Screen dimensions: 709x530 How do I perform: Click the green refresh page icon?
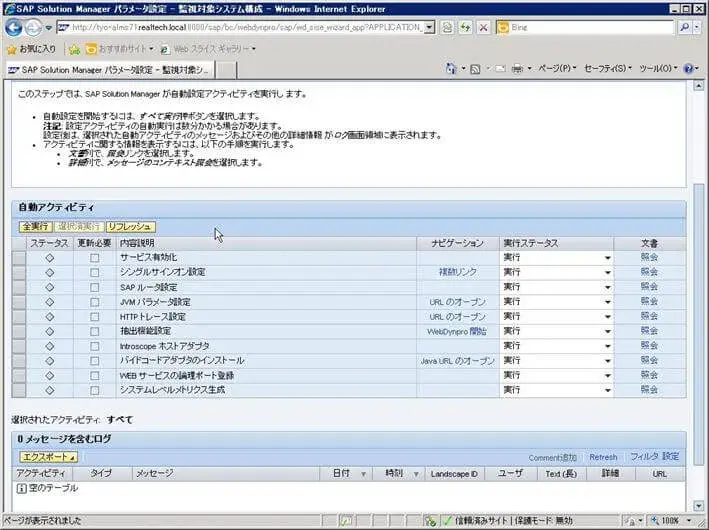pos(465,28)
